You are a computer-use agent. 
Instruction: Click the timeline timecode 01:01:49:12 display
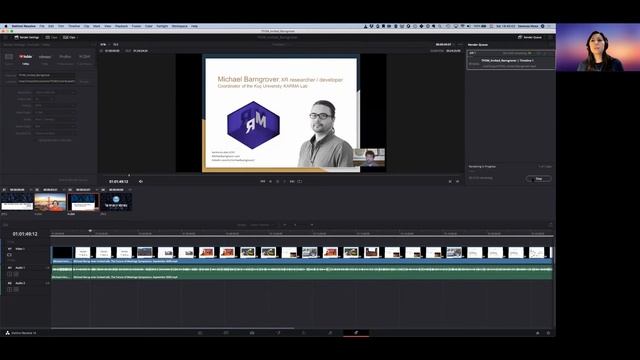(x=25, y=234)
